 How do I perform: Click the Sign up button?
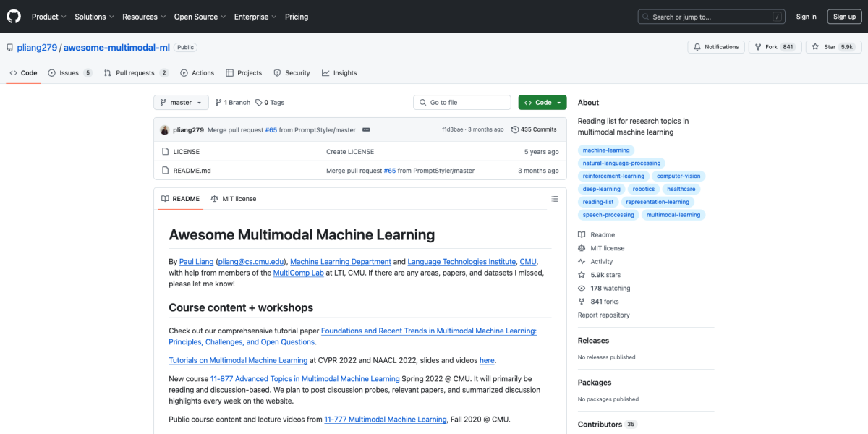click(x=844, y=17)
